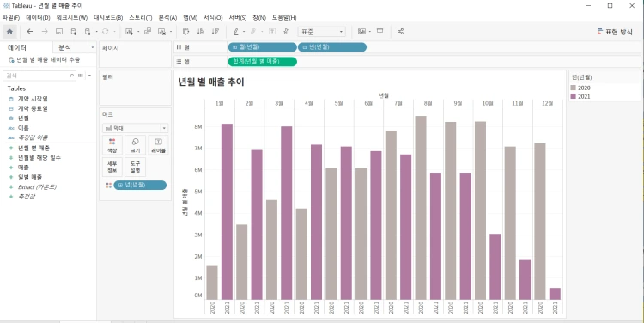Open presentation mode icon in toolbar
The width and height of the screenshot is (644, 323).
click(380, 31)
